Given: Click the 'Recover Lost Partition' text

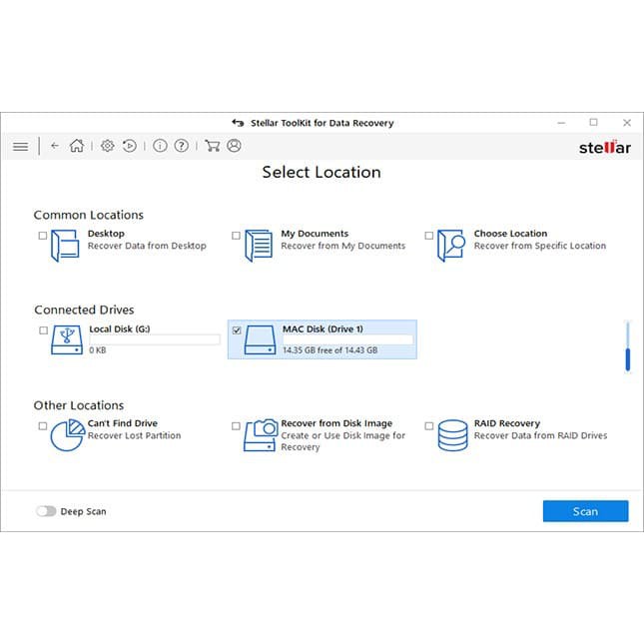Looking at the screenshot, I should [x=135, y=435].
